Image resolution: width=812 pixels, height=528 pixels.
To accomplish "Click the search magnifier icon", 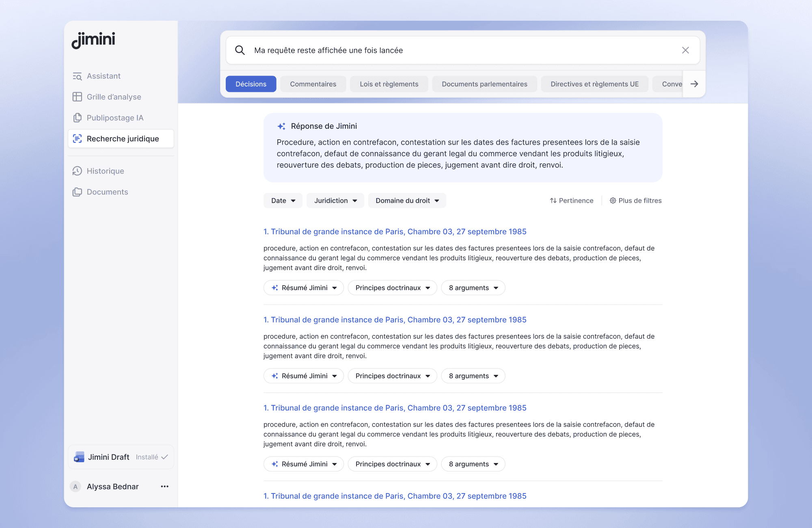I will click(240, 50).
